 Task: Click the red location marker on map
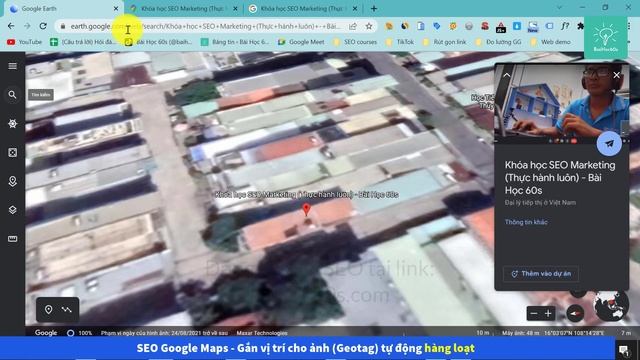(306, 210)
